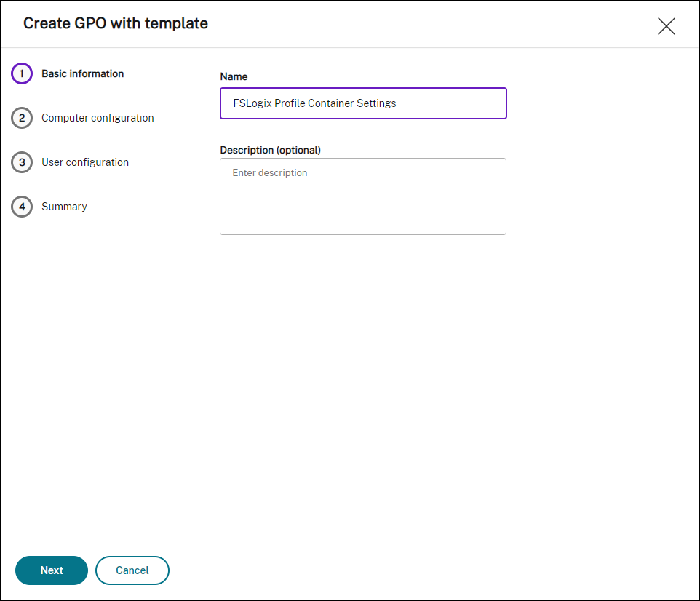Click the Create GPO with template title
This screenshot has width=700, height=601.
click(116, 23)
